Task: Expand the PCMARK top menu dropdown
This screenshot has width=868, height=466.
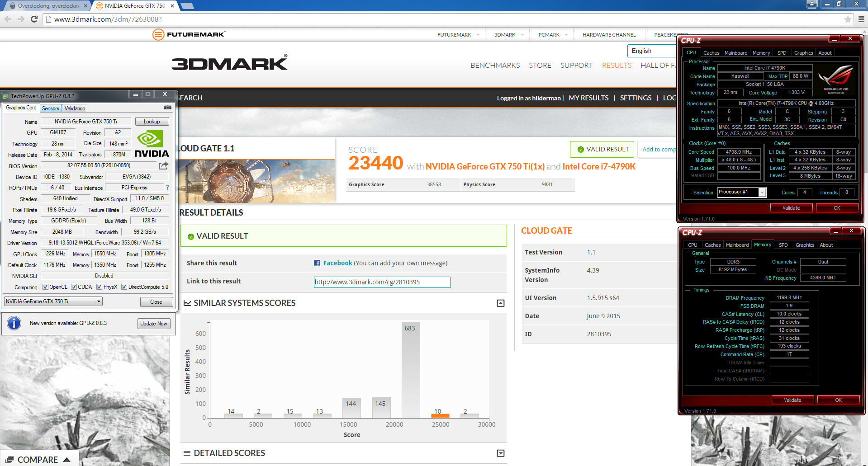Action: pyautogui.click(x=566, y=35)
